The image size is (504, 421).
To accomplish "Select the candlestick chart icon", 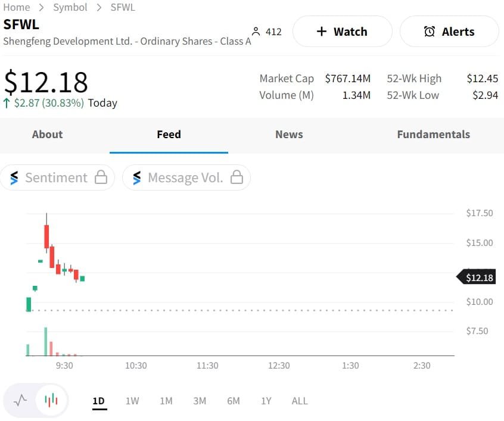I will coord(51,400).
